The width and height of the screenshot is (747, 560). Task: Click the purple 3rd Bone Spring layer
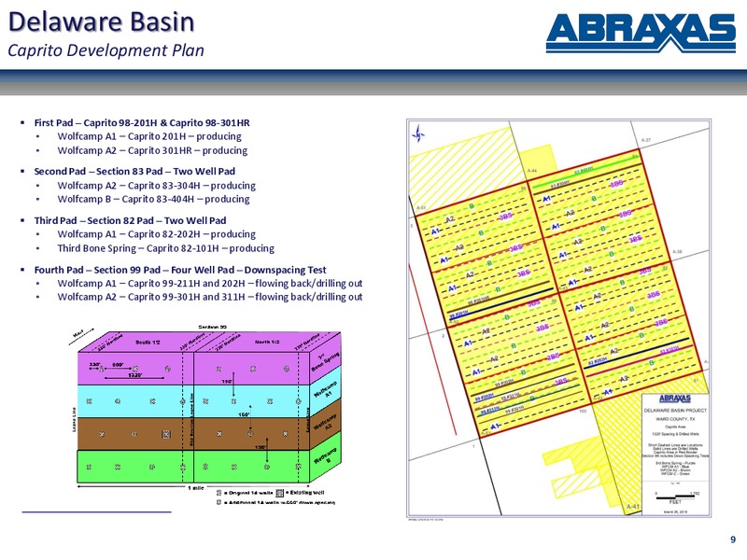[193, 369]
